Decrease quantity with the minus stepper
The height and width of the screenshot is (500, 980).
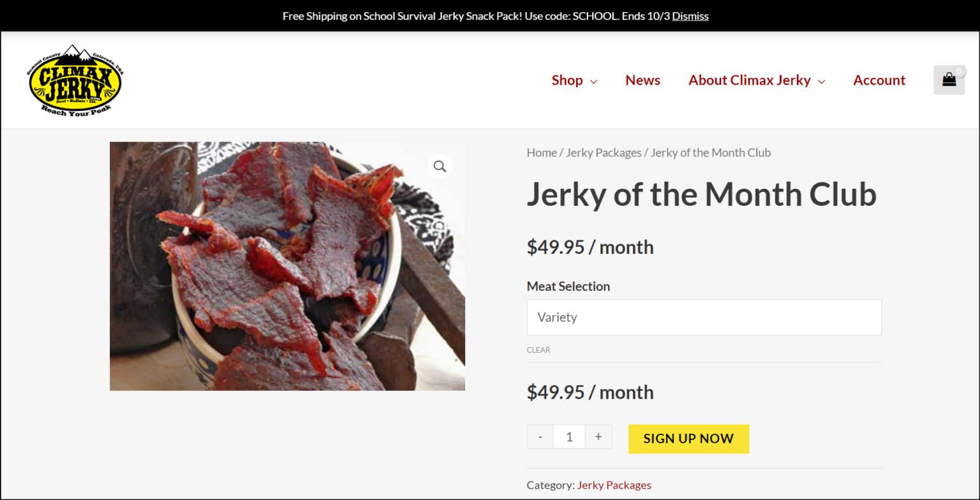coord(540,436)
